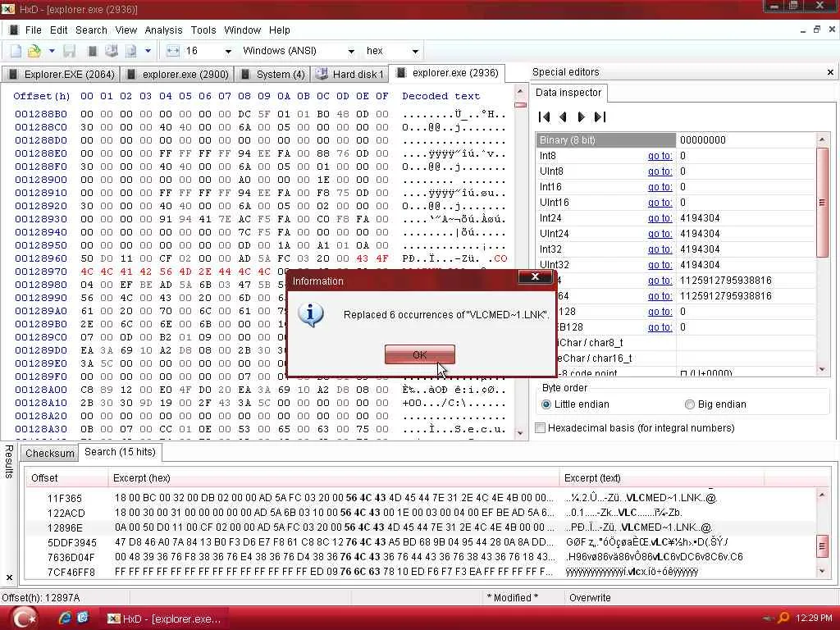Close the Results panel with its X
Screen dimensions: 840x630
tap(9, 577)
